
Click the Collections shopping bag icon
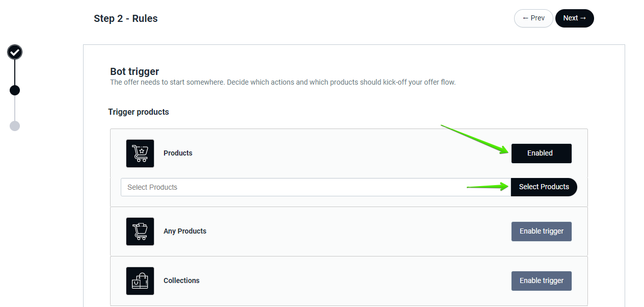(x=140, y=281)
